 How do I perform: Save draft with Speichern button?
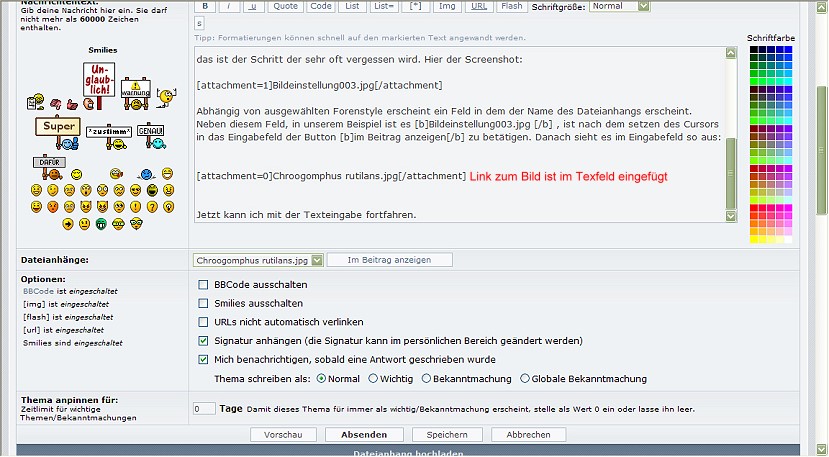click(x=447, y=435)
